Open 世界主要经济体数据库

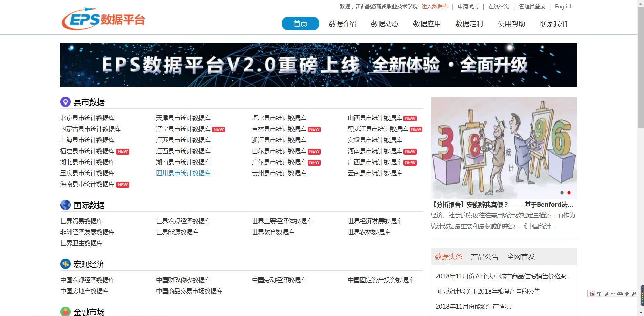click(282, 221)
